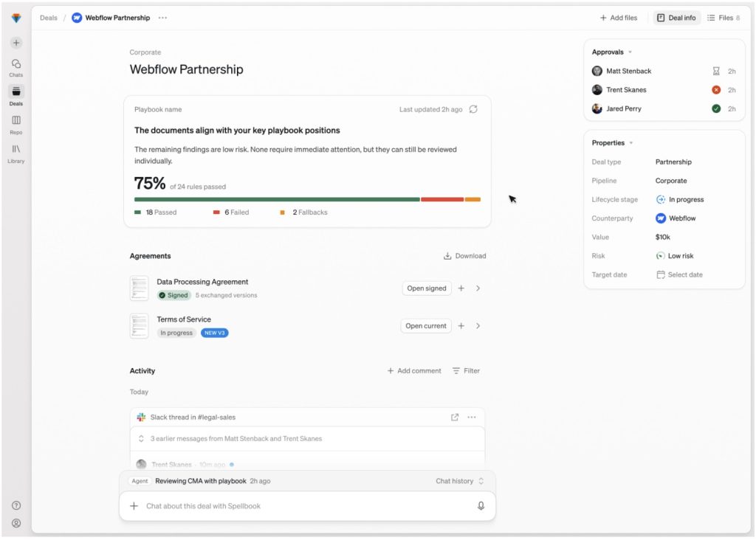Click the plus attach icon in chat box
756x540 pixels.
click(134, 506)
